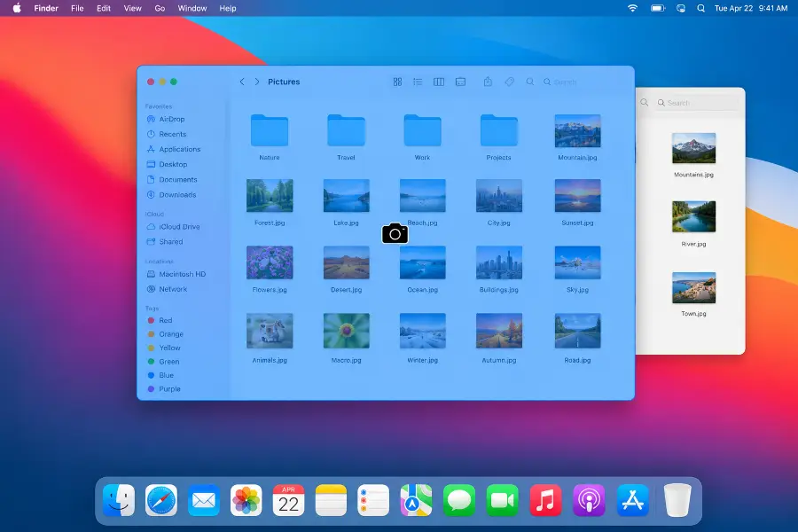Launch Safari from the Dock
Image resolution: width=798 pixels, height=532 pixels.
coord(161,501)
